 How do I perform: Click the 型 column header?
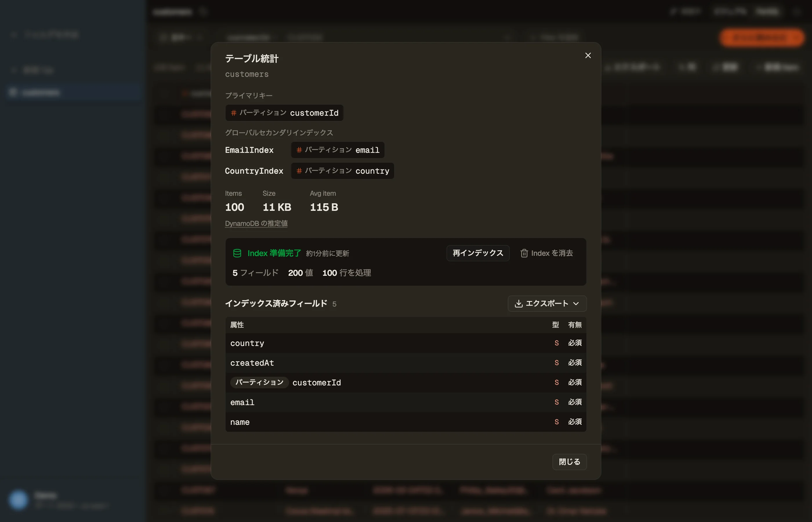[x=555, y=325]
